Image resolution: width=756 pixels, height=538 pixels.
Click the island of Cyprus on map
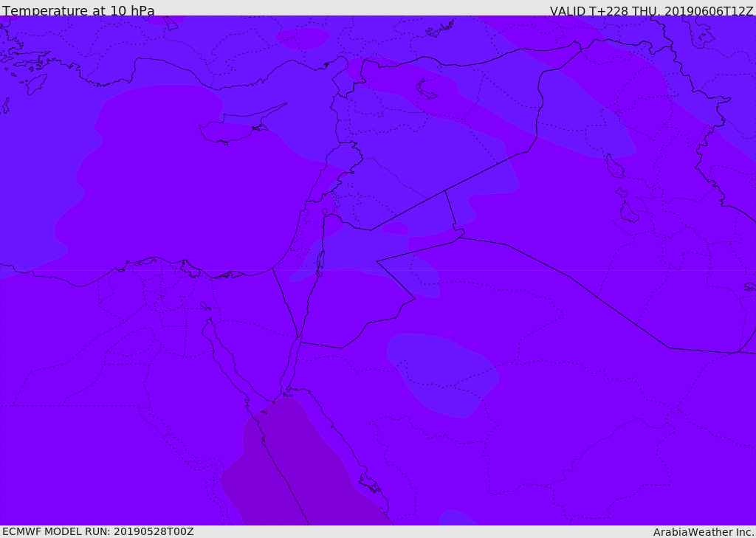pos(235,127)
